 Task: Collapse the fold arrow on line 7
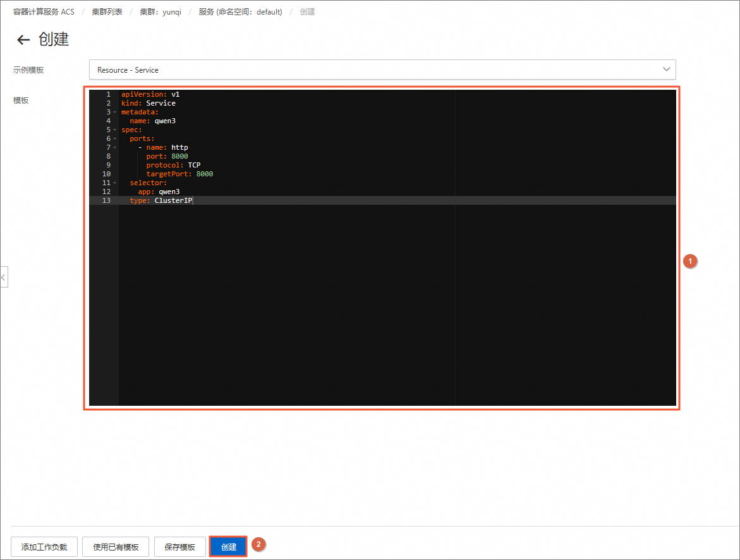point(114,148)
